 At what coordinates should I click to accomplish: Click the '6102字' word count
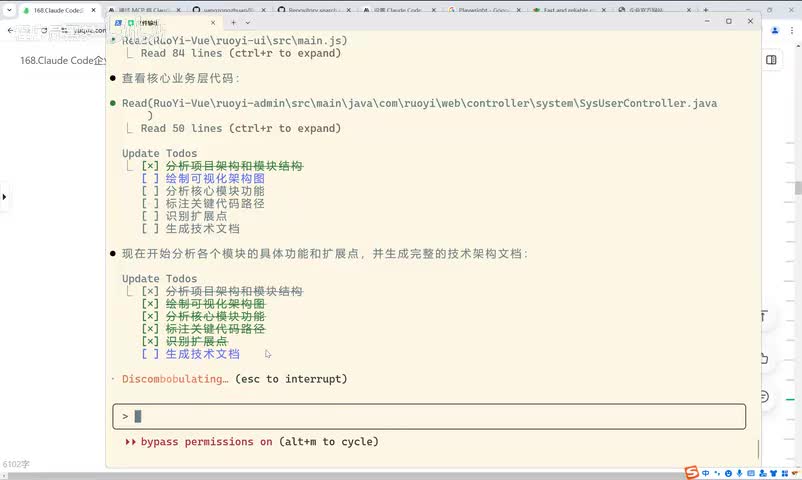tap(16, 464)
